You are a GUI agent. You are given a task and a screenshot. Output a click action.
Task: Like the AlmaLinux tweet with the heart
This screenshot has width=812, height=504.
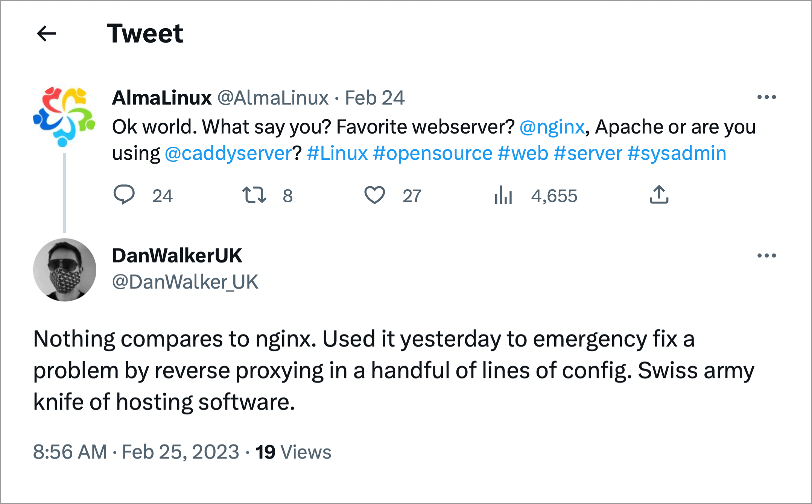click(374, 195)
